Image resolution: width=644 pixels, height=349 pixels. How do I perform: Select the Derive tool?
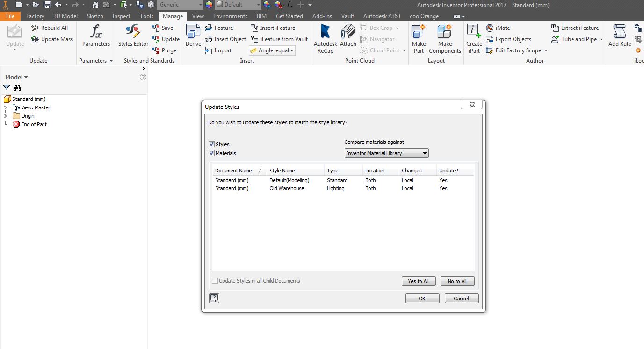click(x=193, y=36)
